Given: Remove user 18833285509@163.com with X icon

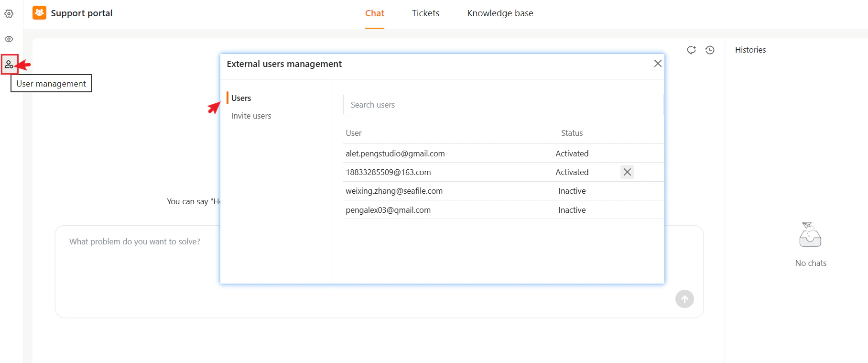Looking at the screenshot, I should coord(627,172).
